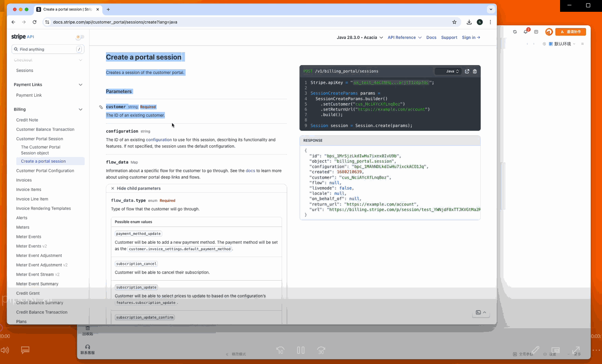Copy the code sample to clipboard
Screen dimensions: 602x364
pos(475,71)
